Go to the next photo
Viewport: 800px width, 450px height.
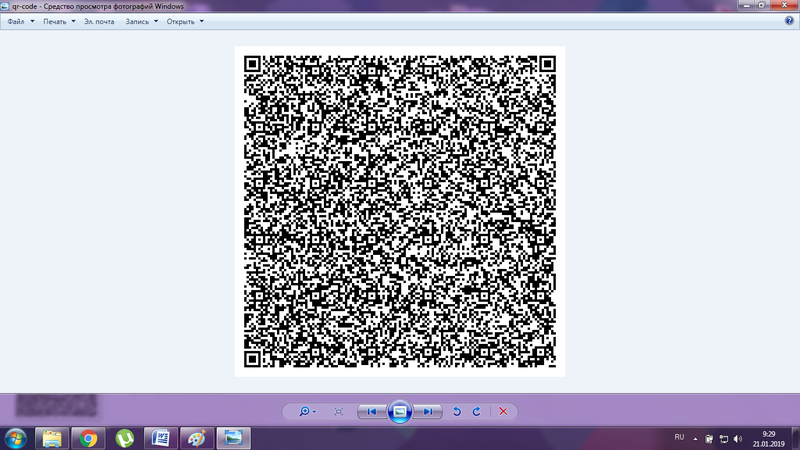pos(428,412)
